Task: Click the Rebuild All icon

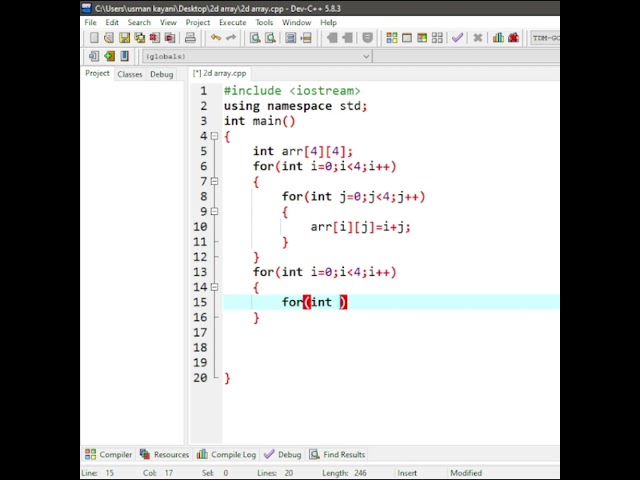Action: click(437, 38)
